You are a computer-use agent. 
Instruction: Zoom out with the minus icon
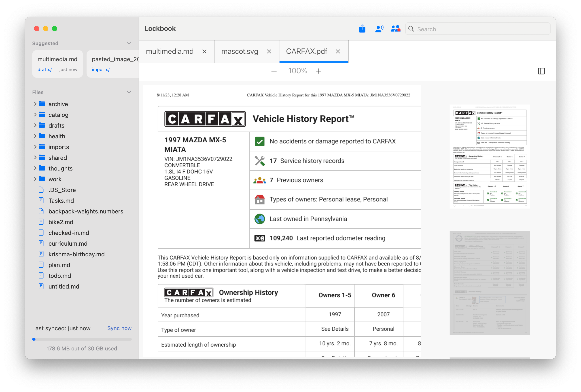(x=274, y=71)
